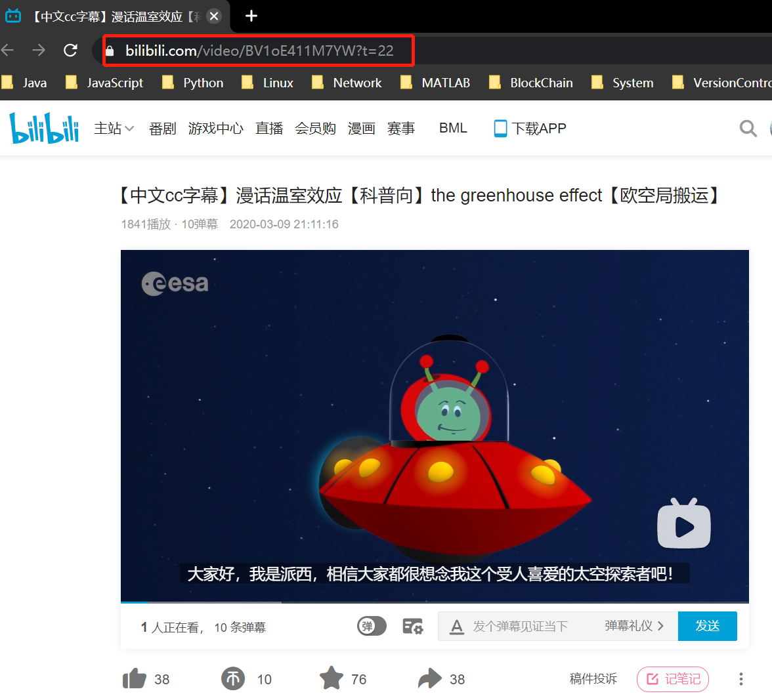Open the Python bookmarks folder
Screen dimensions: 772x700
pyautogui.click(x=192, y=83)
